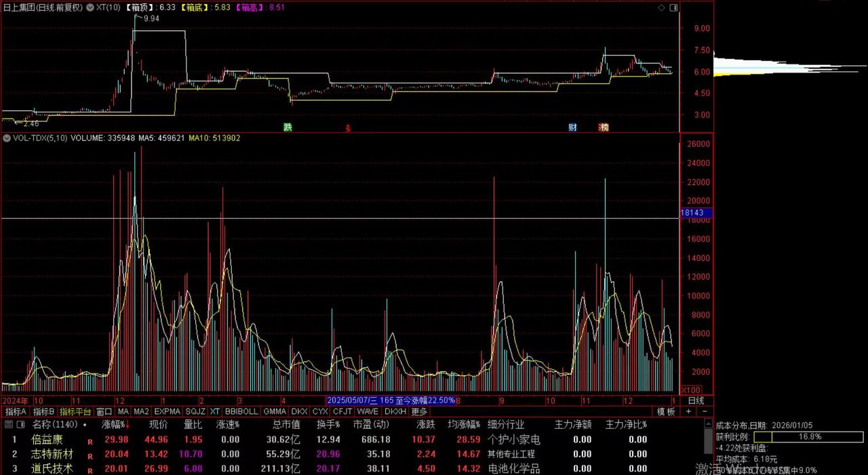Sort by the 量比 column header
This screenshot has width=868, height=475.
(193, 424)
